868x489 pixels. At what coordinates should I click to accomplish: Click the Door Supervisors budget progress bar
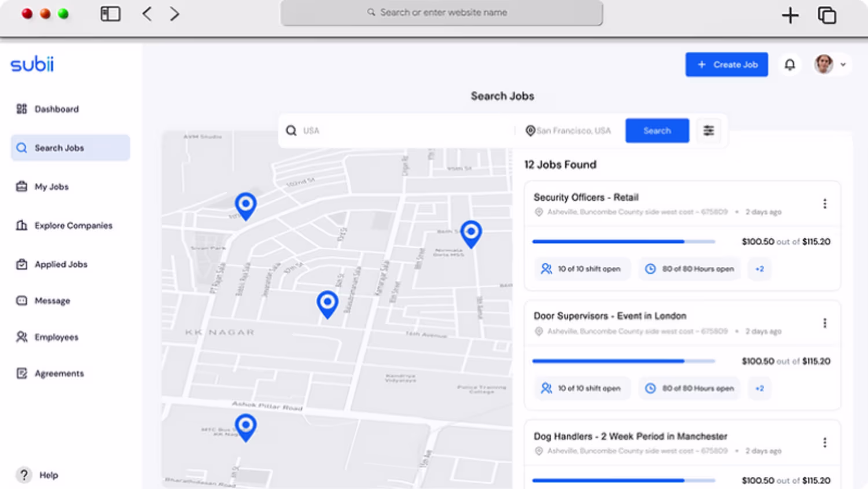pyautogui.click(x=624, y=361)
